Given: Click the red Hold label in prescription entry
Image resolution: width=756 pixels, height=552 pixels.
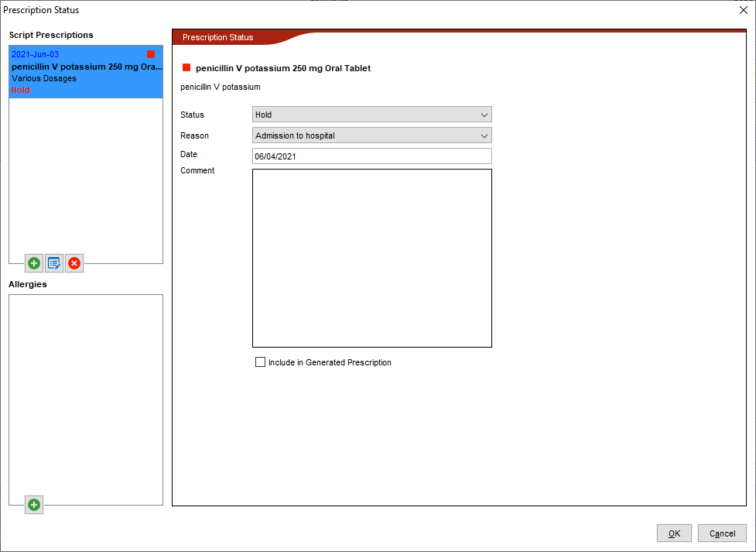Looking at the screenshot, I should (21, 90).
